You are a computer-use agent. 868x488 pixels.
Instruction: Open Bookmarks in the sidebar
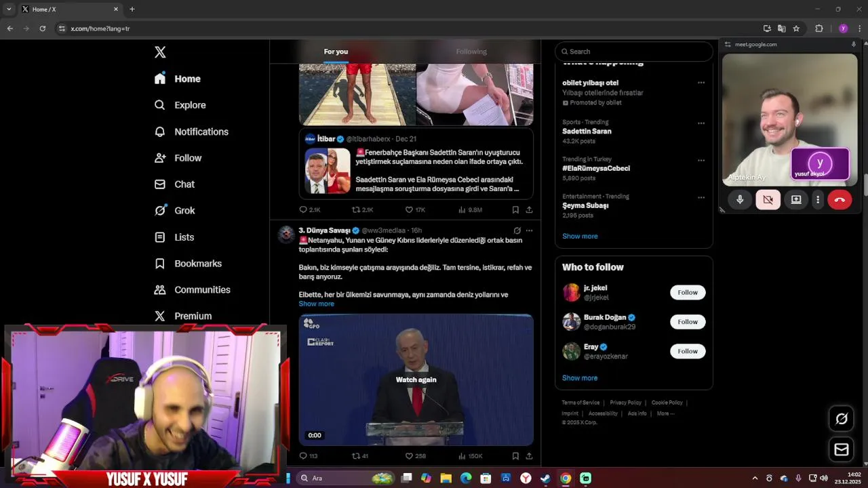pyautogui.click(x=188, y=264)
